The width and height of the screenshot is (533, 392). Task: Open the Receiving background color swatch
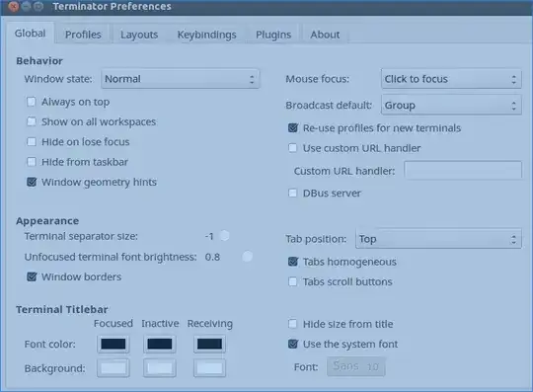tap(209, 368)
